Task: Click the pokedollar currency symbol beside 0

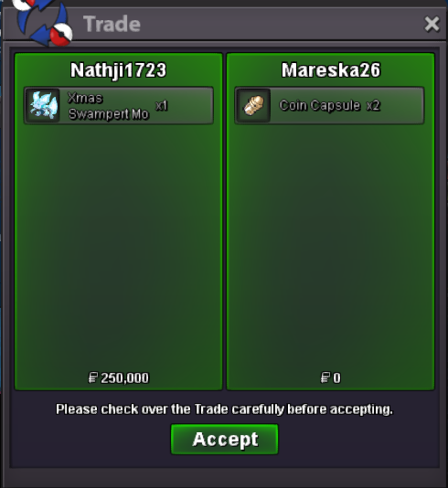Action: [325, 378]
